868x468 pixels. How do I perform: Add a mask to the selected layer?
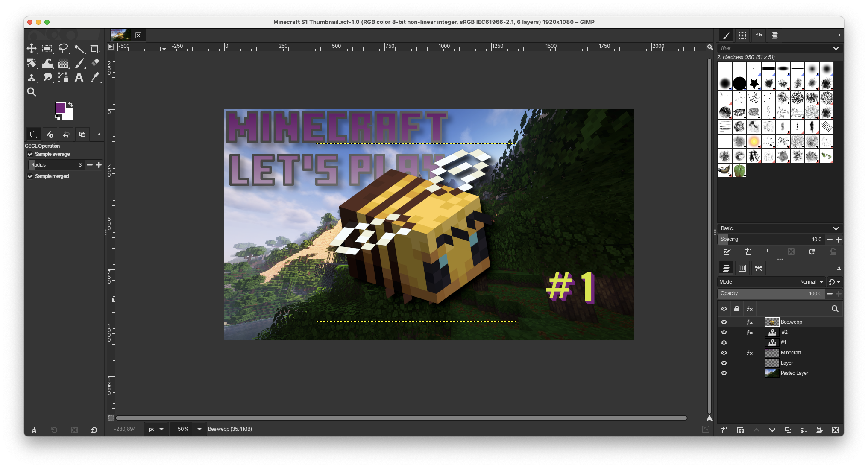point(820,430)
